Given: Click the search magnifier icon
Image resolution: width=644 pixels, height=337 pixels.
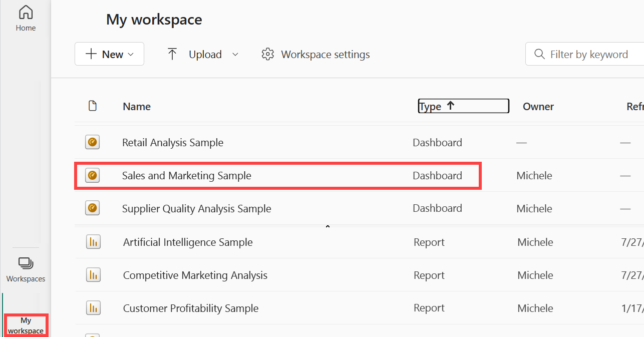Looking at the screenshot, I should click(x=538, y=54).
